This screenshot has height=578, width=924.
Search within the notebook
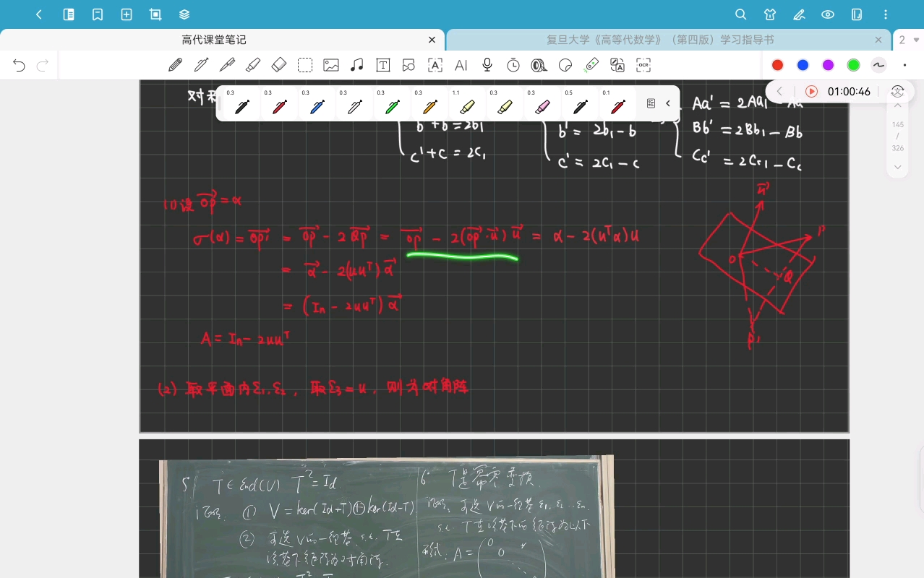pos(740,14)
